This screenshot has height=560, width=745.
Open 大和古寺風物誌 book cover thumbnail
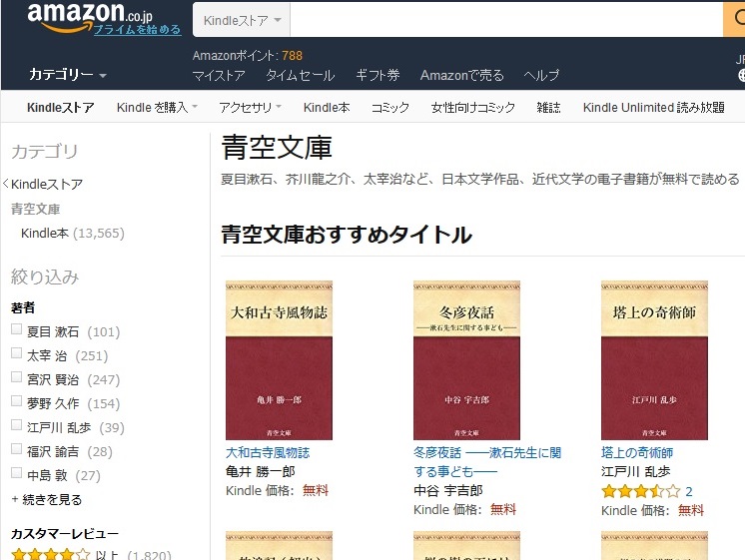[x=279, y=360]
